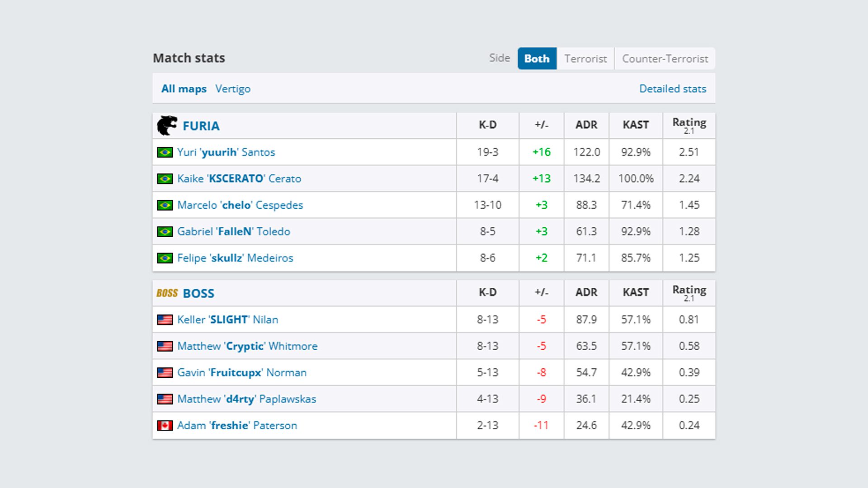
Task: Click freshie's -11 differential value
Action: click(541, 425)
